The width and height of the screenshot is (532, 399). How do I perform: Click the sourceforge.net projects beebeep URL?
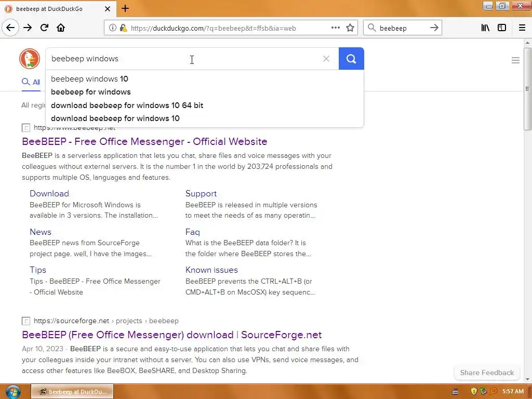click(106, 321)
